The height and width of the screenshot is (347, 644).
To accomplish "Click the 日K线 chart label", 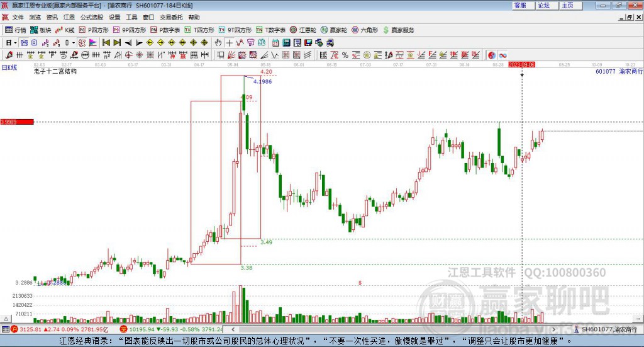I will pyautogui.click(x=9, y=67).
